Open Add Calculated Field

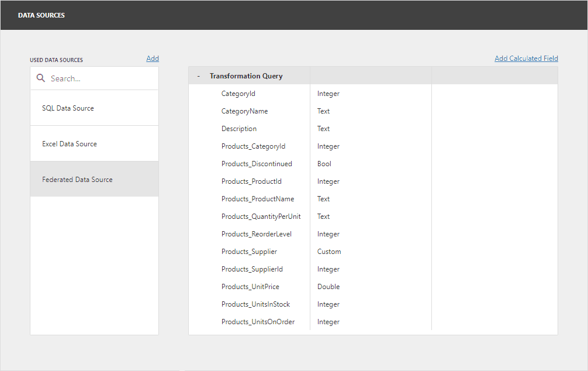[525, 58]
